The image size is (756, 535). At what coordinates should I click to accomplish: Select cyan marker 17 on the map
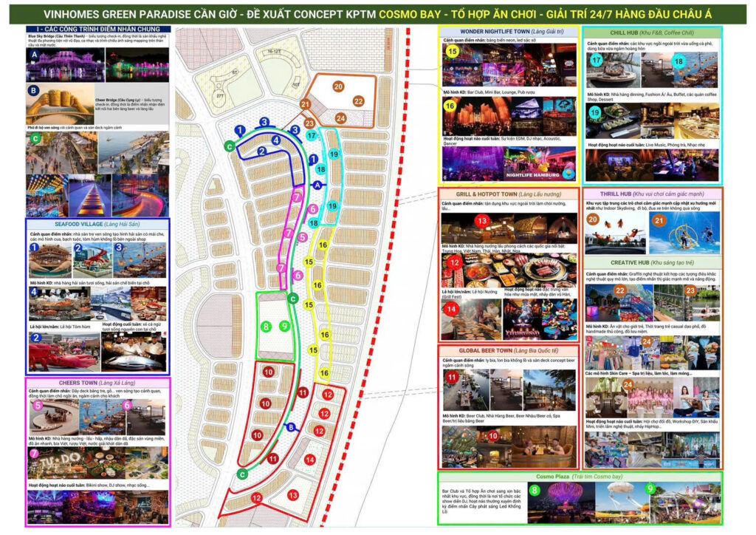312,136
